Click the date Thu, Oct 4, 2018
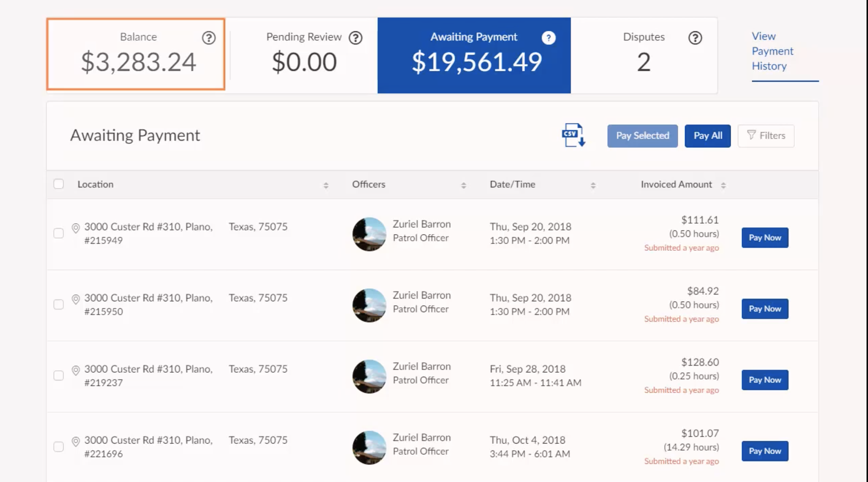This screenshot has height=482, width=868. pyautogui.click(x=527, y=440)
